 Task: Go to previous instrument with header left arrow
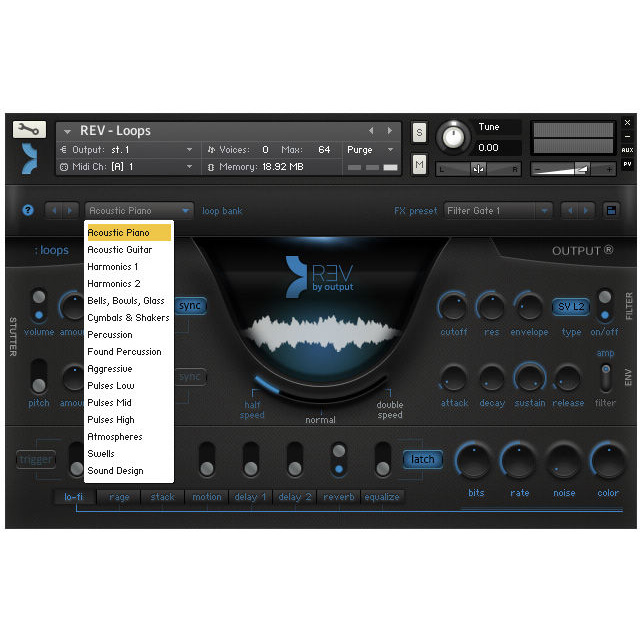tap(371, 131)
